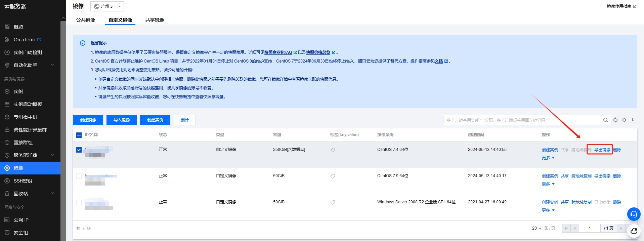
Task: Click the 自动化助手 sidebar icon
Action: [x=7, y=65]
